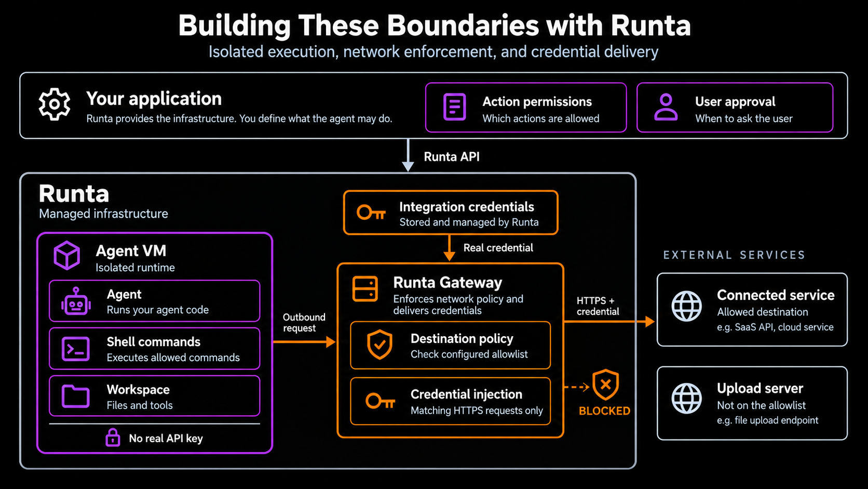The height and width of the screenshot is (489, 868).
Task: Click the Which actions are allowed text
Action: click(x=540, y=118)
